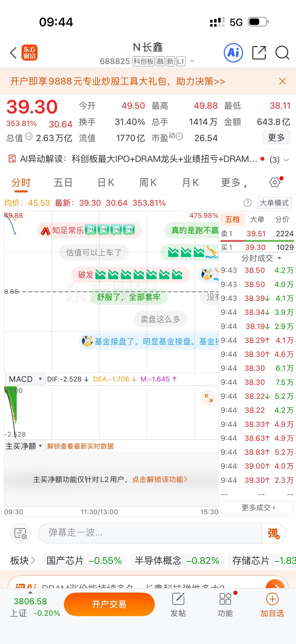Expand stock title dropdown triangle

click(x=192, y=61)
